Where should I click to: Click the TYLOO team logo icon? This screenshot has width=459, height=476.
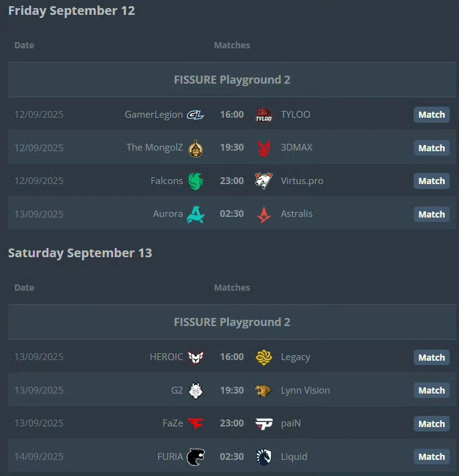[x=264, y=115]
